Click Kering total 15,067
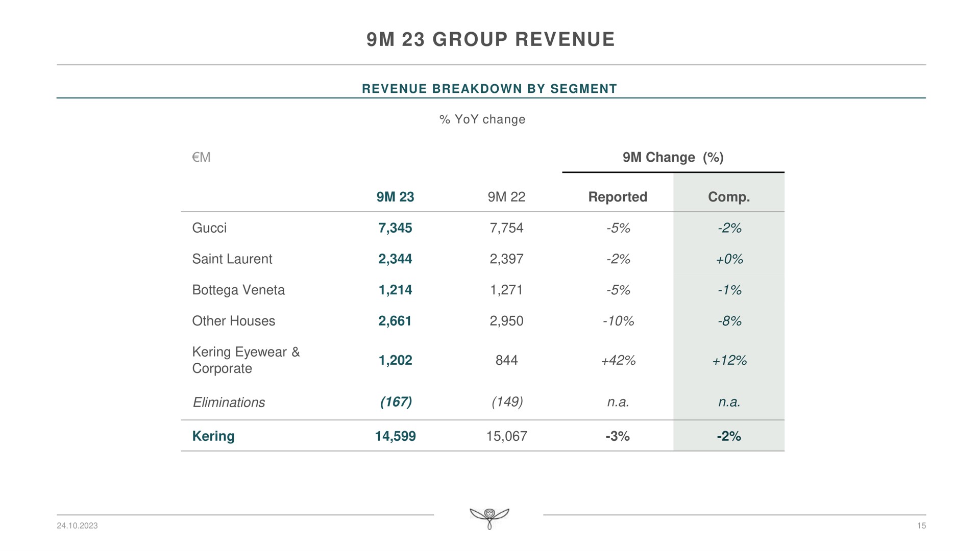The height and width of the screenshot is (551, 980). pyautogui.click(x=506, y=436)
